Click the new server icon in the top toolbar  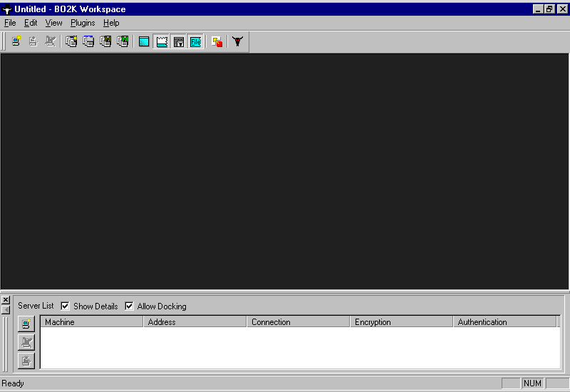pyautogui.click(x=16, y=41)
